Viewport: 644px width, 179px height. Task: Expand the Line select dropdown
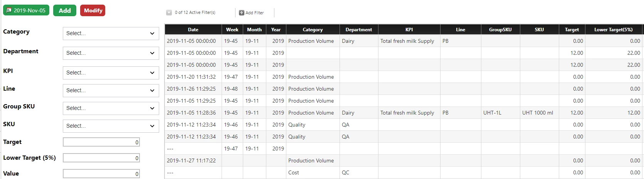111,91
